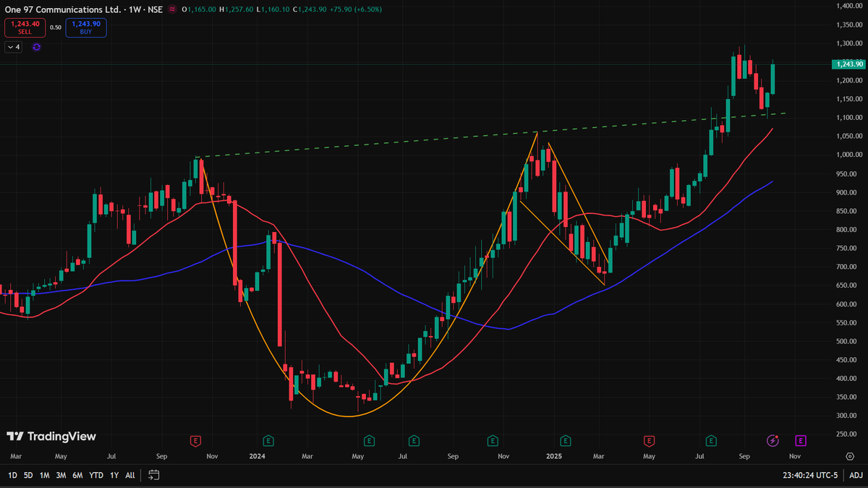Select the 3M time range
The width and height of the screenshot is (868, 488).
[x=61, y=475]
